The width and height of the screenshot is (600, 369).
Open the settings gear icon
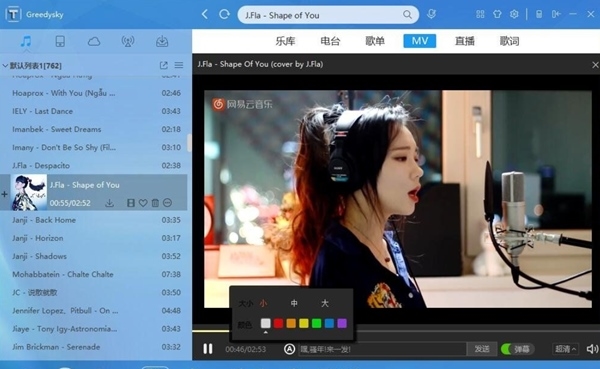pos(514,15)
